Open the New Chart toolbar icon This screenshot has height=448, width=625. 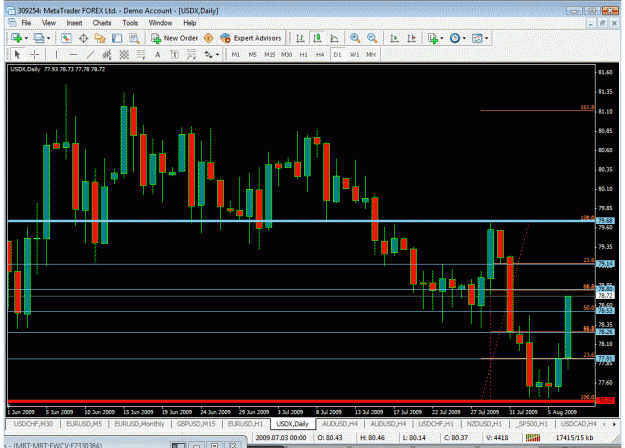tap(16, 38)
